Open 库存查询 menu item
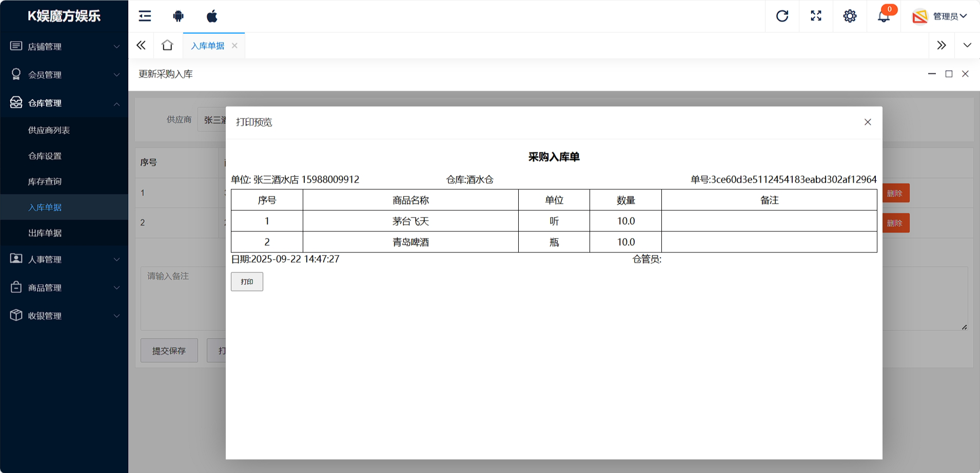Viewport: 980px width, 473px height. 45,182
